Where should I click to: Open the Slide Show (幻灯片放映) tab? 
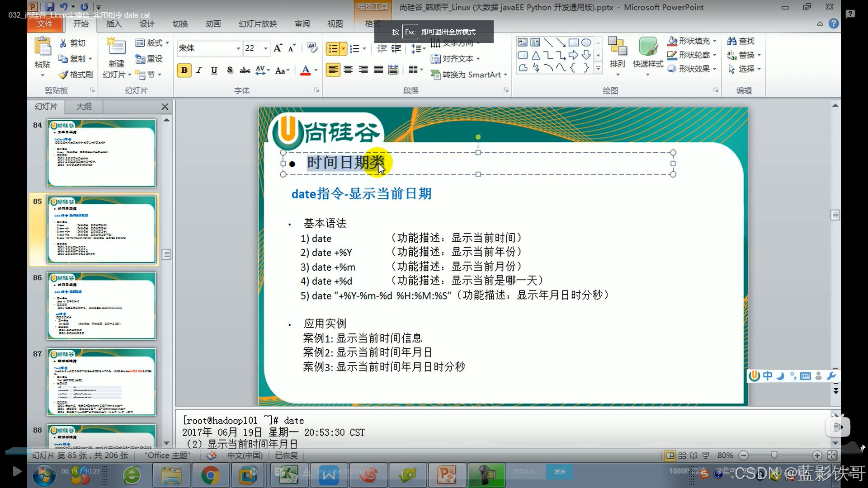[x=258, y=23]
